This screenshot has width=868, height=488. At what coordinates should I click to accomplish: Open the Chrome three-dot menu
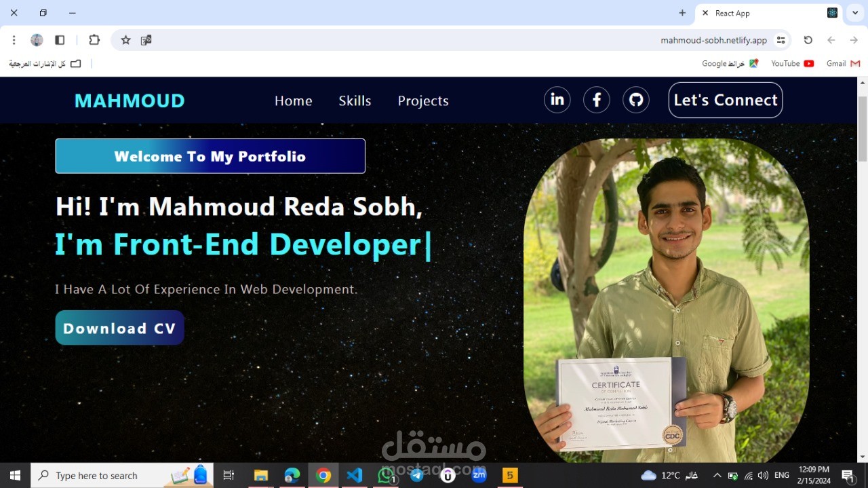(14, 40)
